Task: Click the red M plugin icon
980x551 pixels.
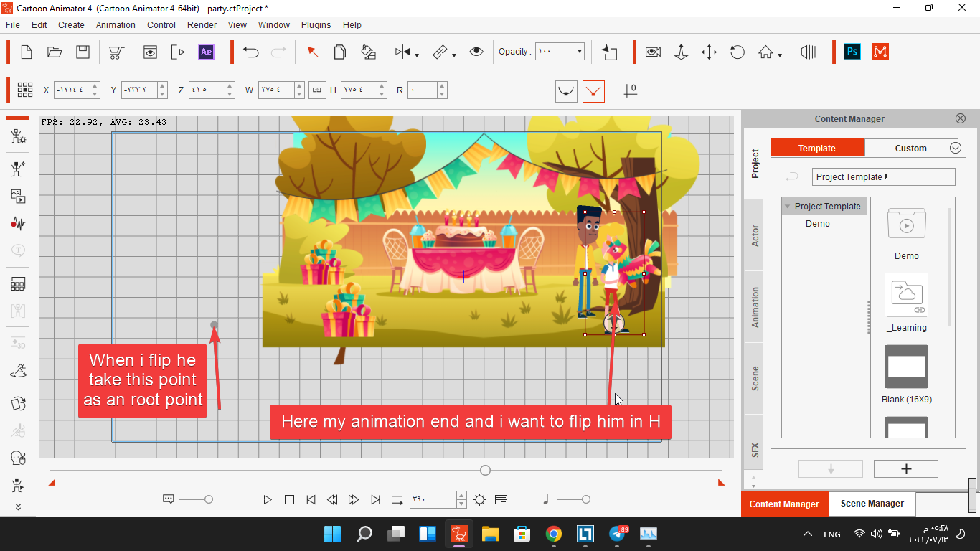Action: coord(880,52)
